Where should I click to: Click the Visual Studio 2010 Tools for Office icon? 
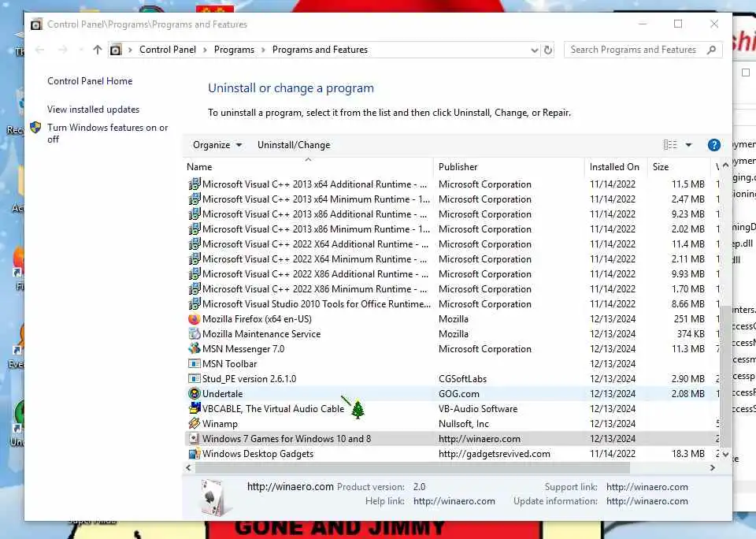(x=195, y=304)
